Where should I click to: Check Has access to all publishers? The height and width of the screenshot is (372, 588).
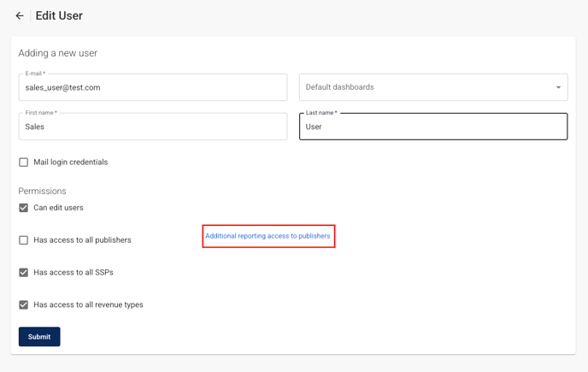[24, 239]
